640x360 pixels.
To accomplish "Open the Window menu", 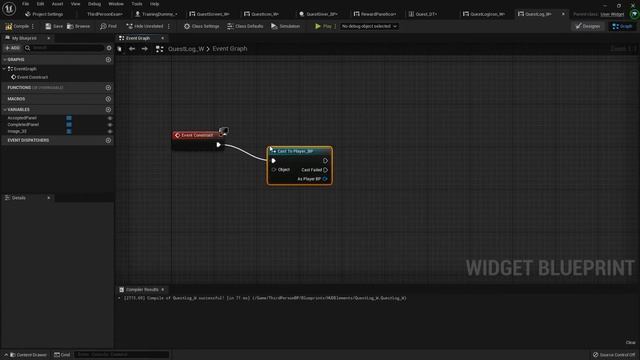I will tap(116, 4).
